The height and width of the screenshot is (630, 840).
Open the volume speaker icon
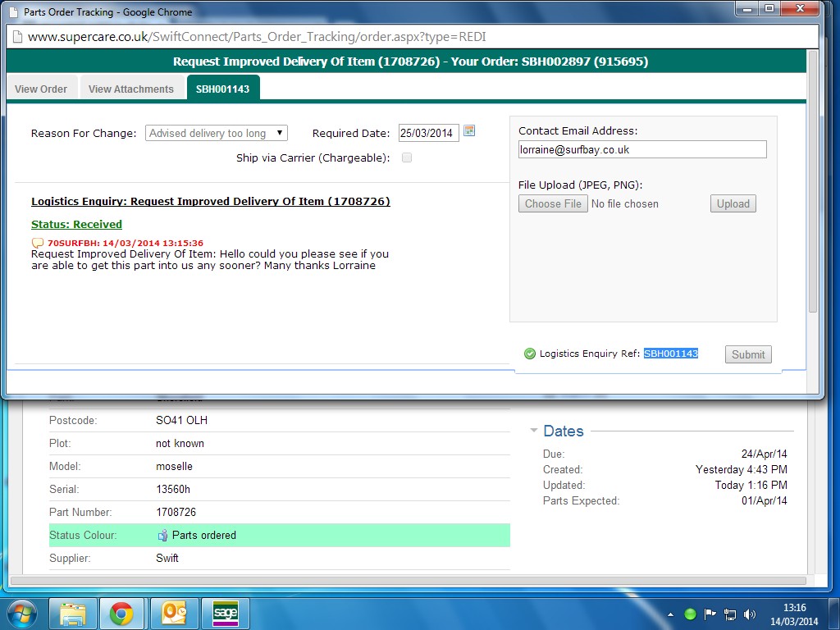[x=750, y=614]
